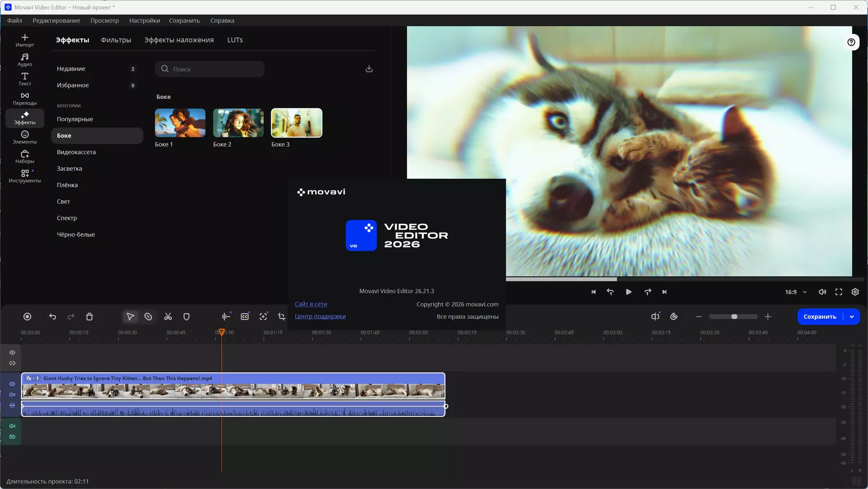Open the Текст section in sidebar

[x=24, y=79]
